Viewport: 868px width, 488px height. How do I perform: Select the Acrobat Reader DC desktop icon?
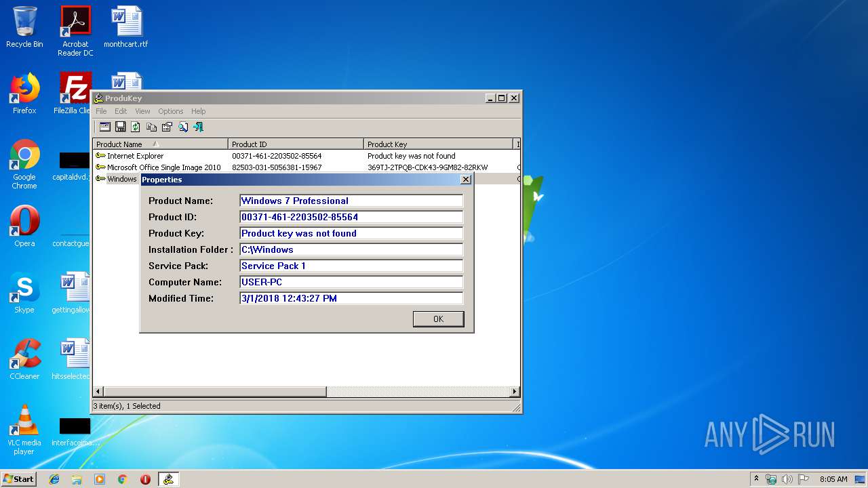click(75, 31)
